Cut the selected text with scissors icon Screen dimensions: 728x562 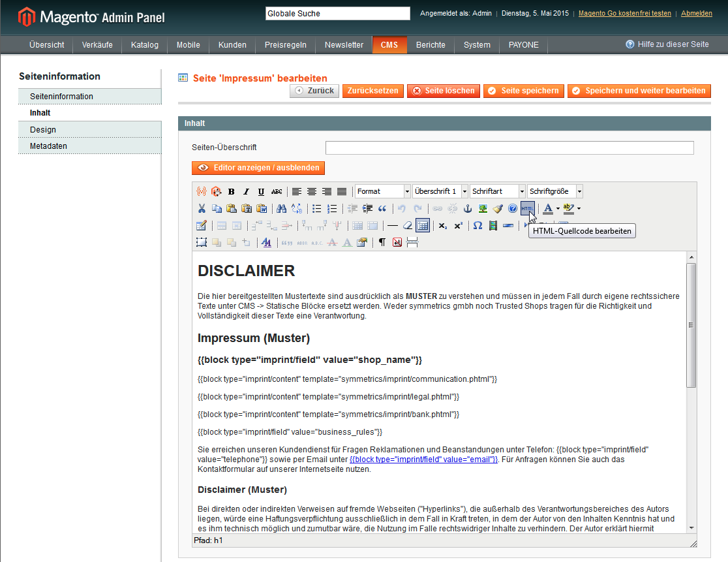202,208
